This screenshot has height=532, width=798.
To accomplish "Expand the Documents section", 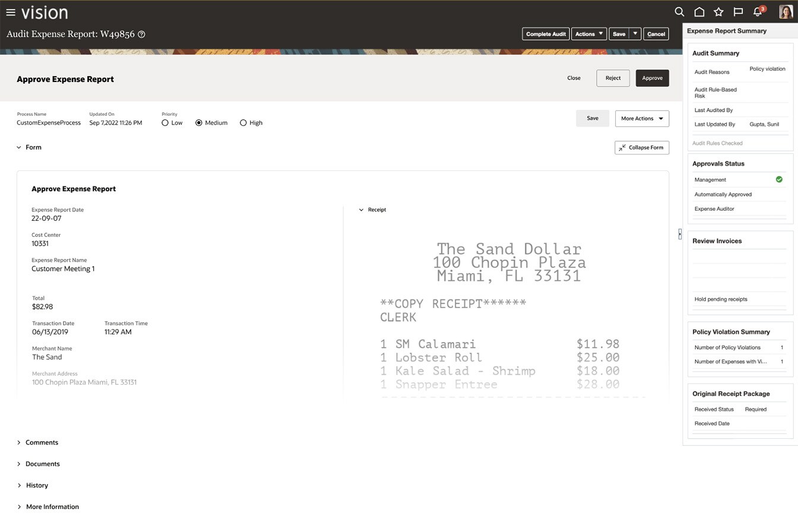I will point(19,464).
